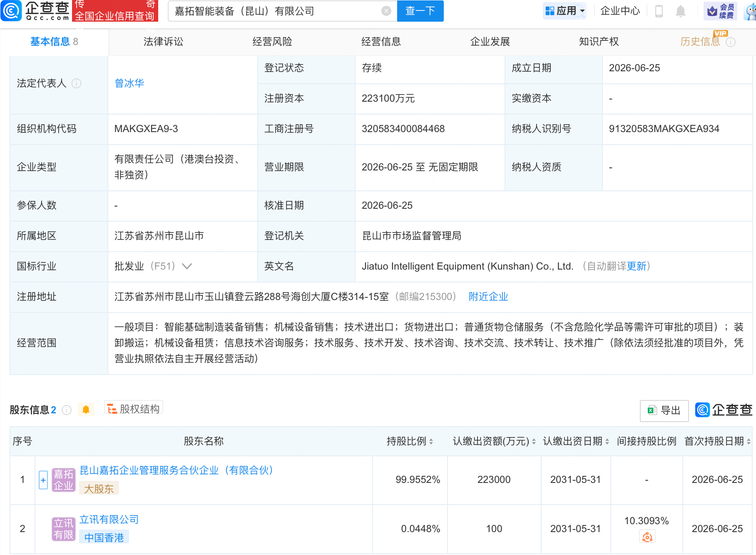
Task: Select the registered capital value 223100万元
Action: (388, 98)
